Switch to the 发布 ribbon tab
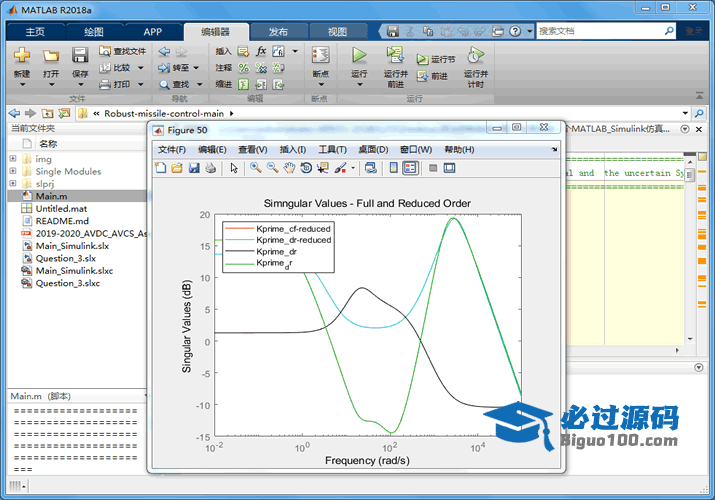The image size is (715, 500). pyautogui.click(x=278, y=32)
